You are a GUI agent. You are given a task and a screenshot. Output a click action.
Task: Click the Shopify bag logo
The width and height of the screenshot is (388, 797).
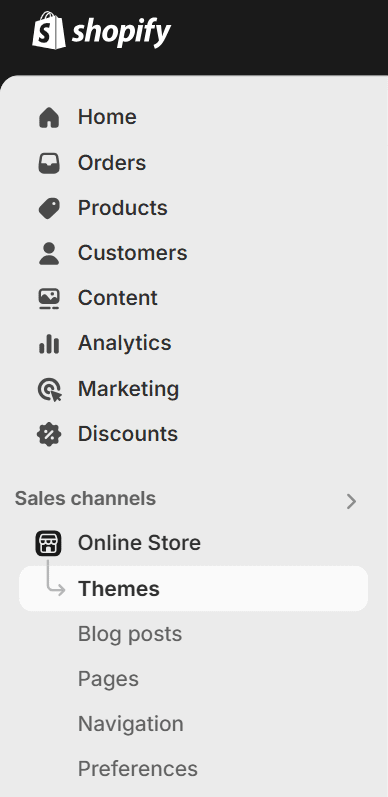pyautogui.click(x=49, y=30)
